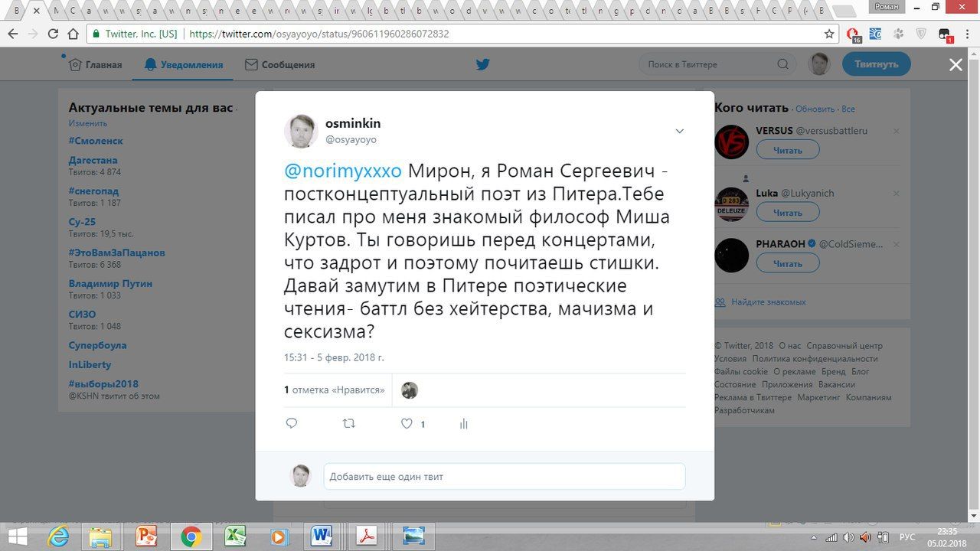Click the reply speech bubble icon
Screen dimensions: 980x551
coord(292,423)
